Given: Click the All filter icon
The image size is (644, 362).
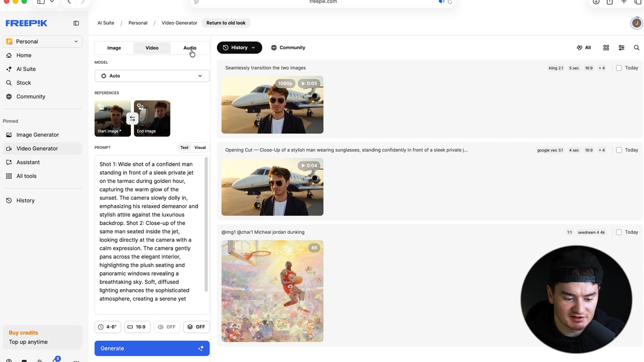Looking at the screenshot, I should point(584,48).
